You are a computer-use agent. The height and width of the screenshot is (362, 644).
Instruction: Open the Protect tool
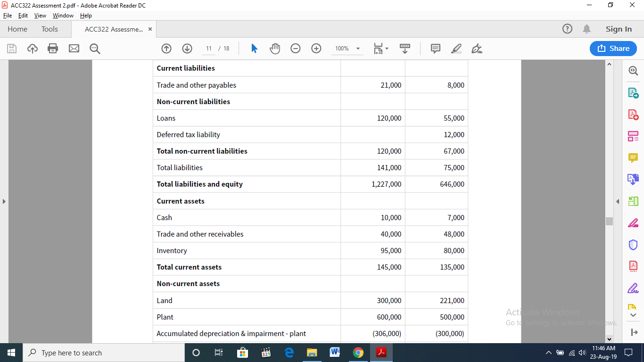(x=633, y=244)
